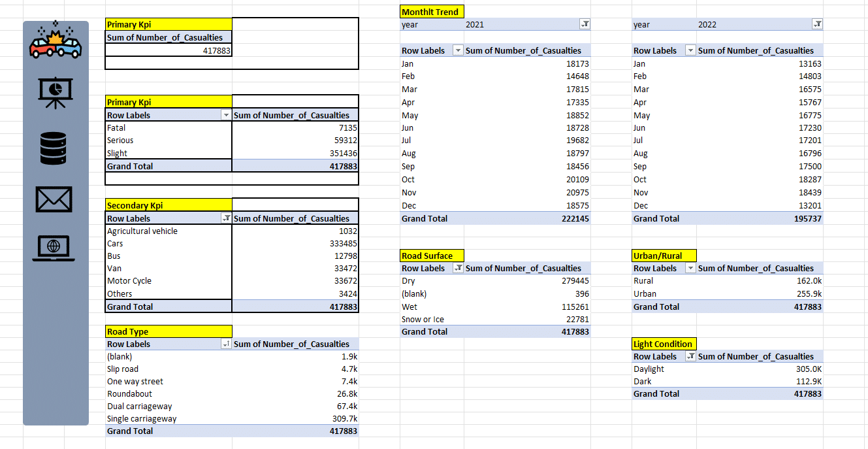Click the 'Van' row label
Image resolution: width=868 pixels, height=449 pixels.
114,268
